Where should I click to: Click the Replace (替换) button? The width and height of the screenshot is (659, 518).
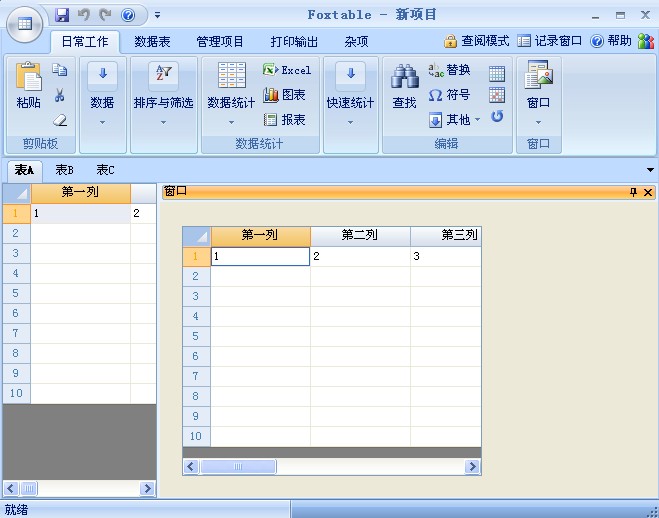[449, 70]
